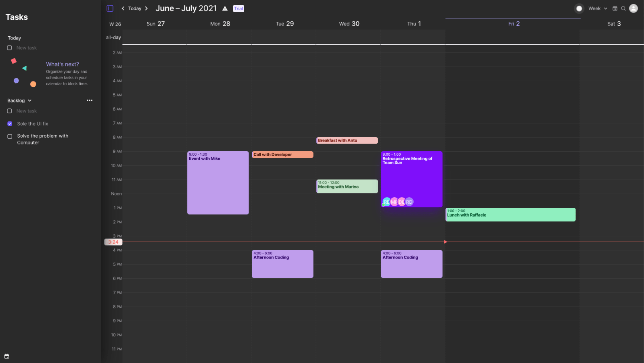644x363 pixels.
Task: Uncheck the 'Sole the UI fix' task
Action: click(10, 124)
